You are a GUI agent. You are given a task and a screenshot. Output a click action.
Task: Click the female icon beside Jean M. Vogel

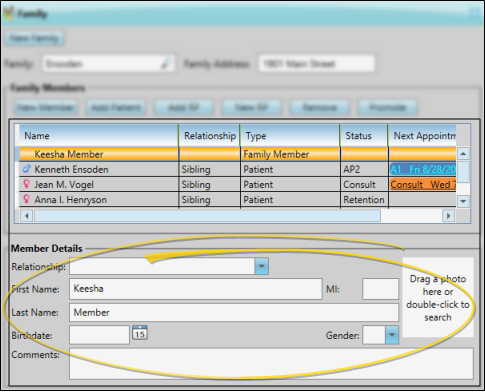[x=26, y=184]
